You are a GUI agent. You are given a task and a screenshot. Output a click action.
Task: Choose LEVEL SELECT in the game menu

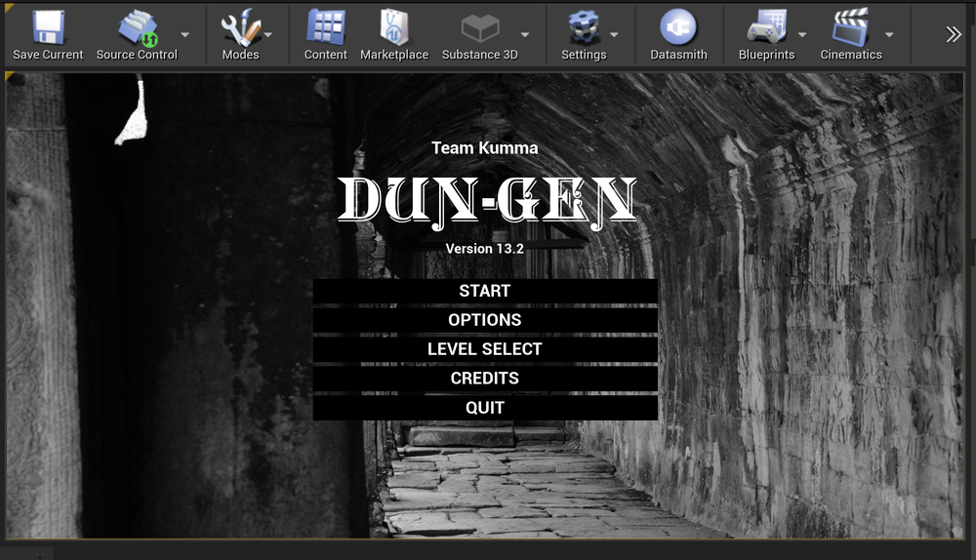pos(485,349)
